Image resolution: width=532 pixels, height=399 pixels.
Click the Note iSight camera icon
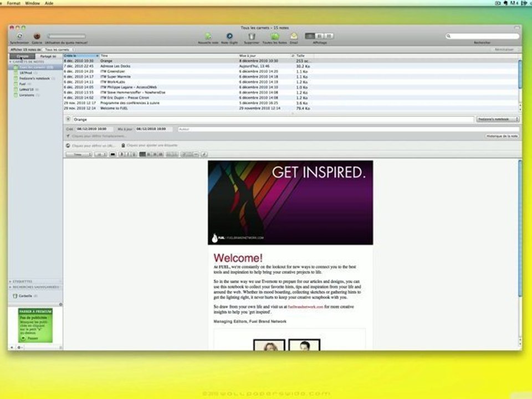[x=229, y=36]
